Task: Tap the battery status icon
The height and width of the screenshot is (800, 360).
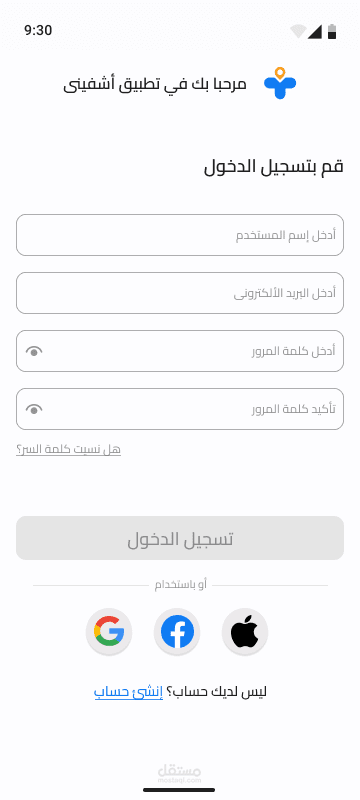Action: pos(332,32)
